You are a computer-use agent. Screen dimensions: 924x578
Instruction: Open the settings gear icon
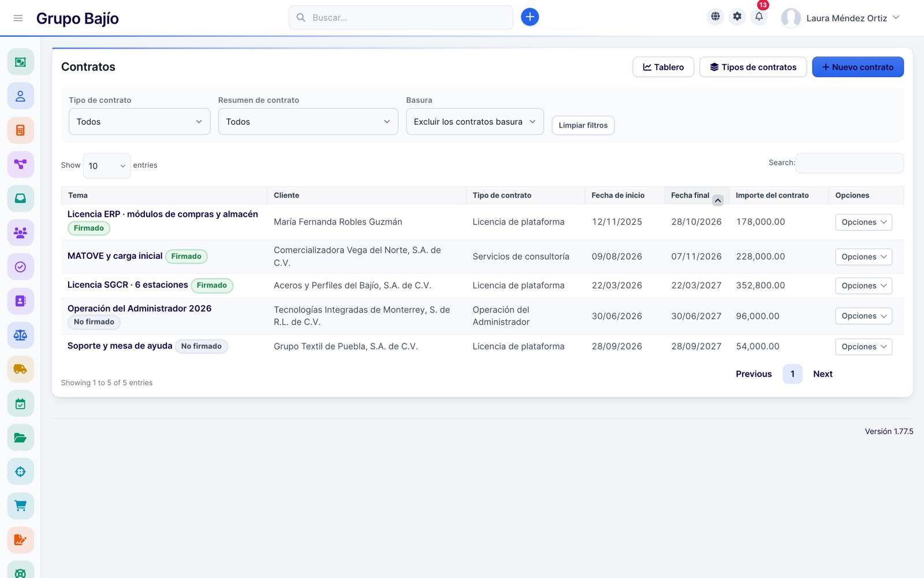737,17
